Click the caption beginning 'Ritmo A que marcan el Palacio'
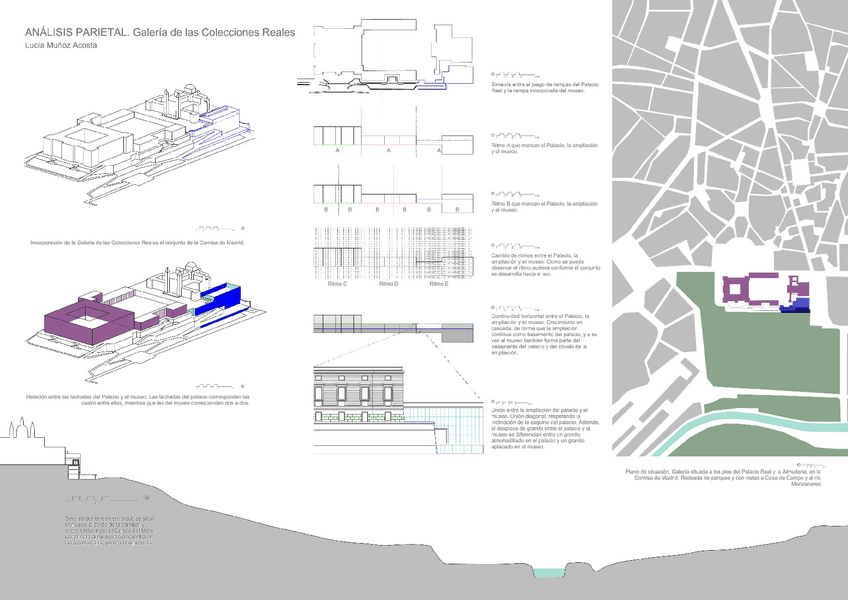 [x=545, y=149]
